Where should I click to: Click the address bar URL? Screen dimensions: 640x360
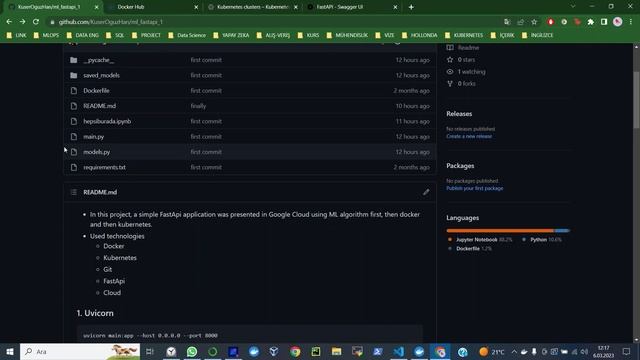coord(111,22)
